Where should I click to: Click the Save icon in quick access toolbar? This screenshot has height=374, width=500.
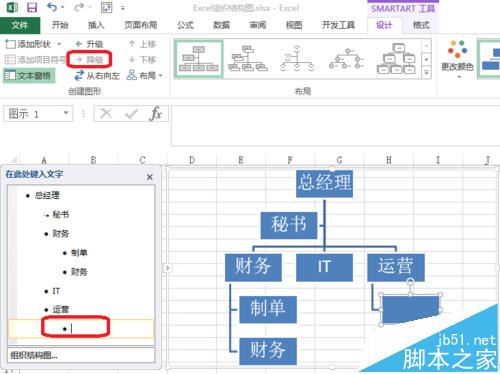(x=32, y=7)
